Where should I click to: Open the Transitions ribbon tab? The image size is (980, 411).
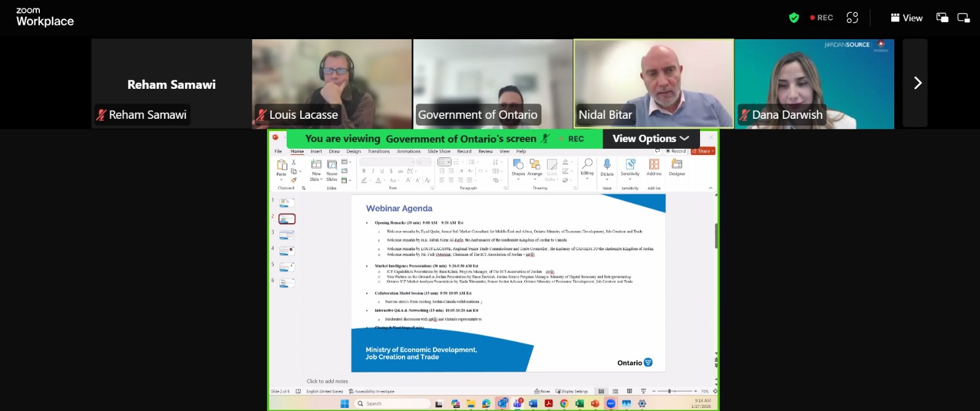[x=379, y=151]
